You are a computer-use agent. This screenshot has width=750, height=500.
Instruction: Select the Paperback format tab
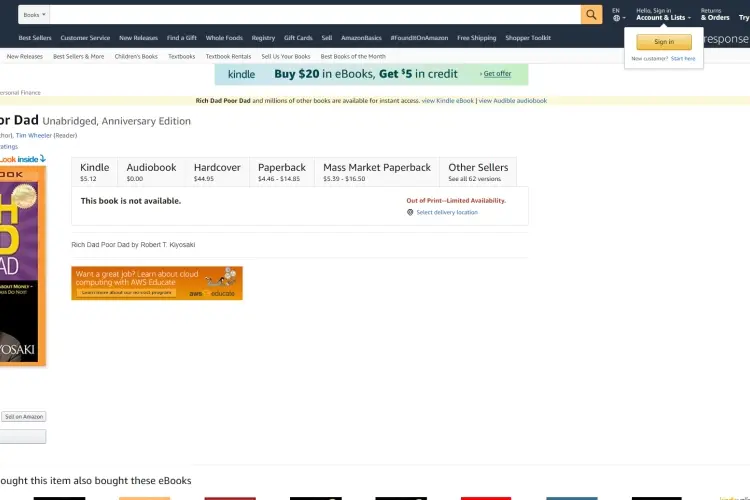coord(282,172)
